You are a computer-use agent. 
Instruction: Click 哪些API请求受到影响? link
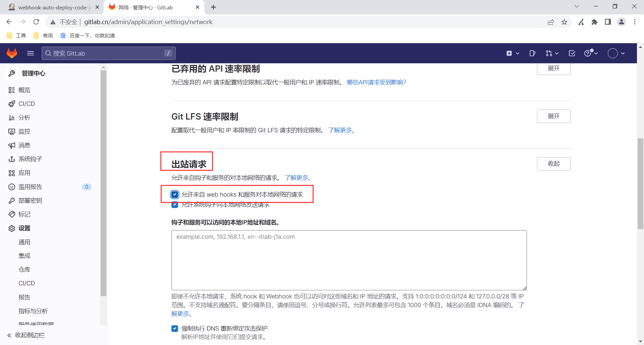coord(376,82)
